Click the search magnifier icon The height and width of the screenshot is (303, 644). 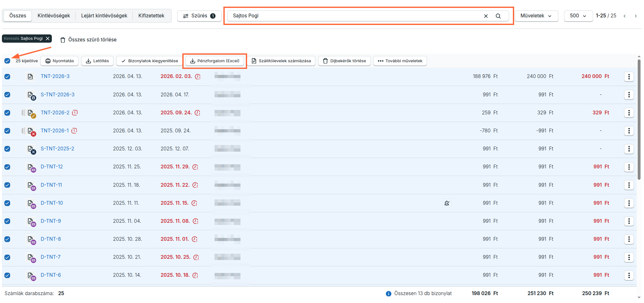click(x=498, y=16)
